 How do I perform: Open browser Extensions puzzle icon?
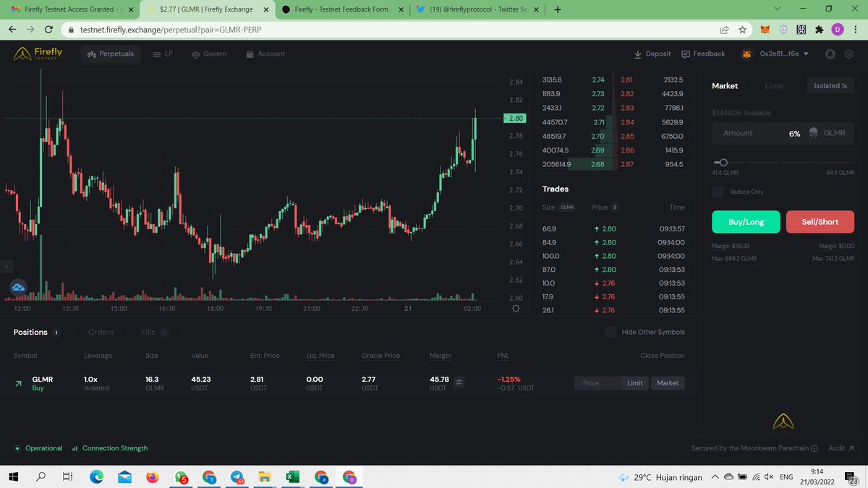[819, 30]
